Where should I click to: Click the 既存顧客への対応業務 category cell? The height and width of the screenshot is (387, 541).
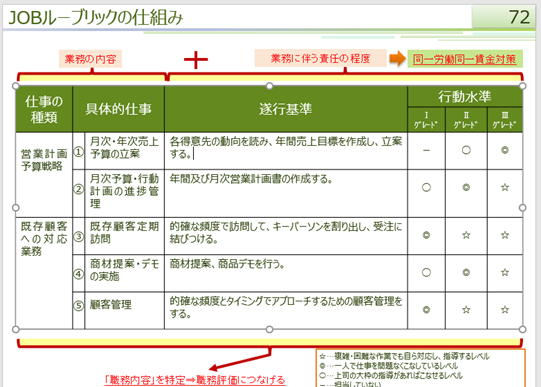pos(44,273)
